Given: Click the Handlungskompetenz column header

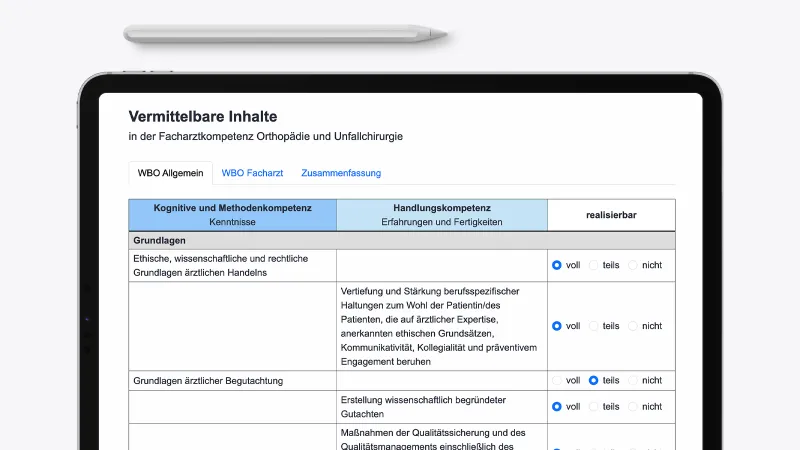Looking at the screenshot, I should (441, 215).
